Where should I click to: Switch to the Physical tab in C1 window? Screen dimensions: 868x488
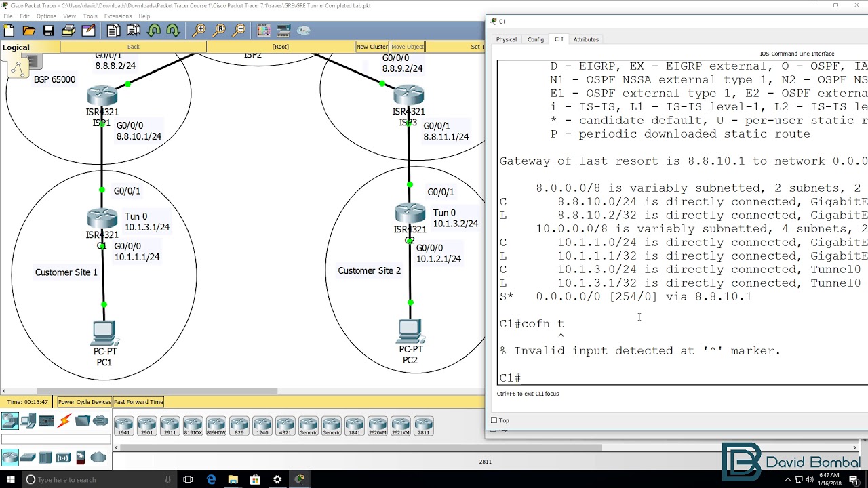pyautogui.click(x=506, y=39)
